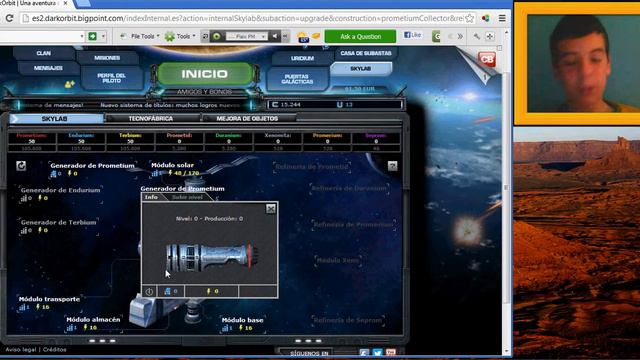Switch to the SKYLAB tab

(55, 119)
